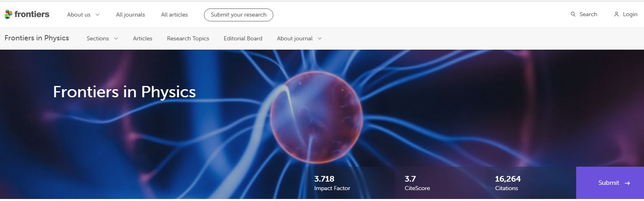Click the Login user profile icon
This screenshot has width=644, height=201.
pos(617,14)
